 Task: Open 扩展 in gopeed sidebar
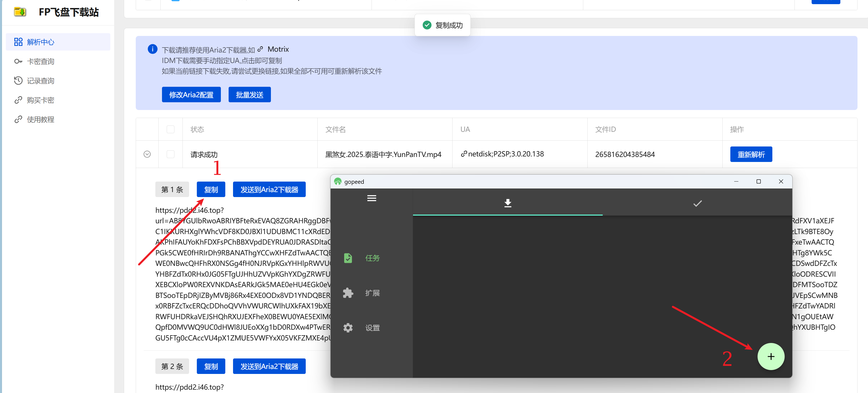(x=372, y=293)
